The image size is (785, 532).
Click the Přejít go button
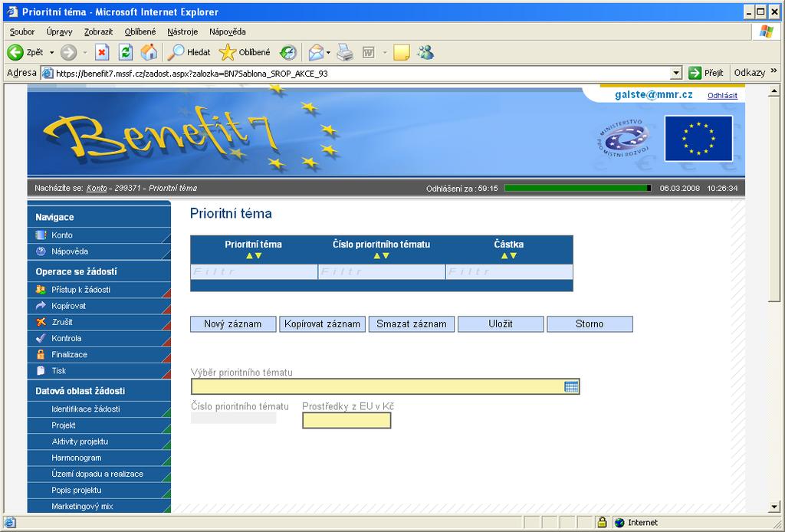[706, 73]
